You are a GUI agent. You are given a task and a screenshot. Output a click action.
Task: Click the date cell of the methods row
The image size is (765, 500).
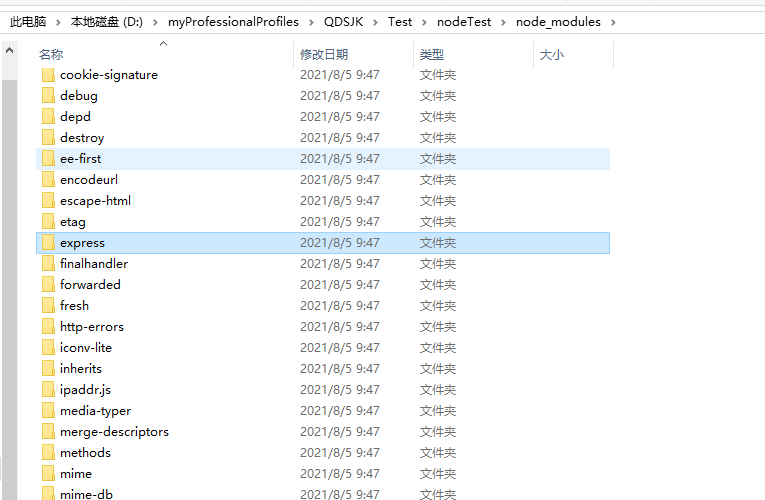(340, 452)
